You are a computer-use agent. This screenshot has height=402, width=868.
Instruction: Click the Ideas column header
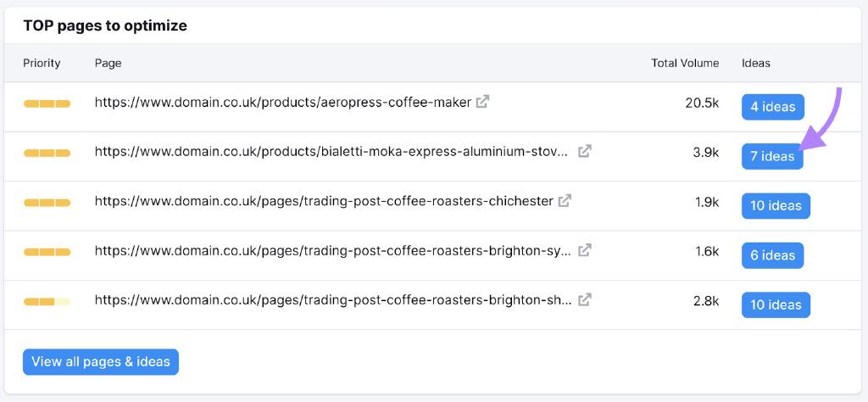755,63
